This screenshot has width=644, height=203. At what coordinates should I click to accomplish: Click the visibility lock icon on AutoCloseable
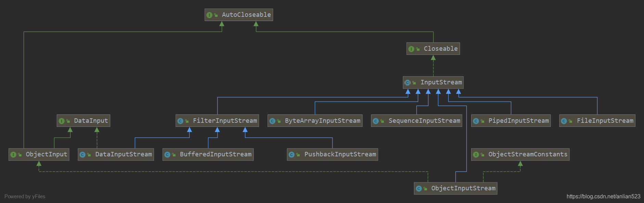click(216, 15)
